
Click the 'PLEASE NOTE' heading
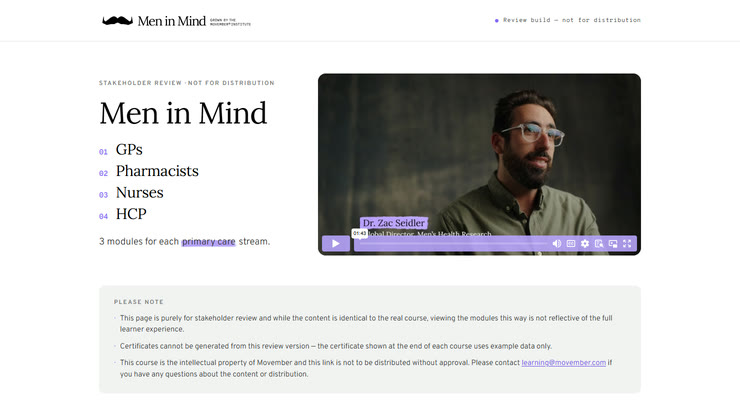[139, 302]
